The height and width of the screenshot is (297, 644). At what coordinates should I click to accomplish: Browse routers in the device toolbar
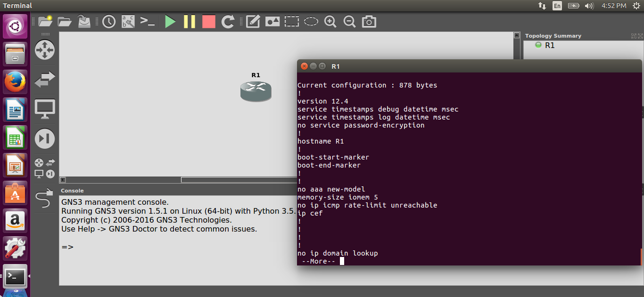click(x=45, y=50)
